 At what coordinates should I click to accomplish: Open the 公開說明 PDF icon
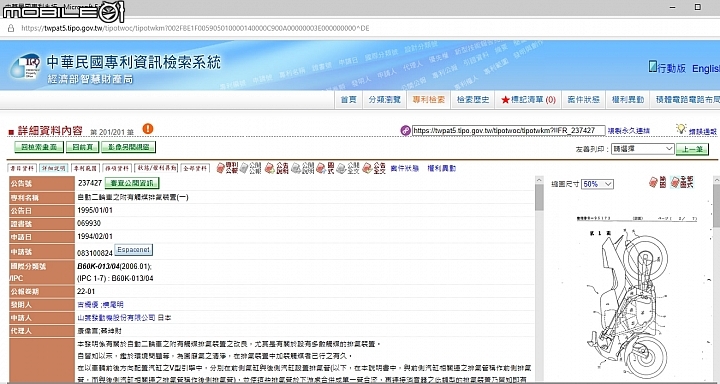[x=302, y=168]
